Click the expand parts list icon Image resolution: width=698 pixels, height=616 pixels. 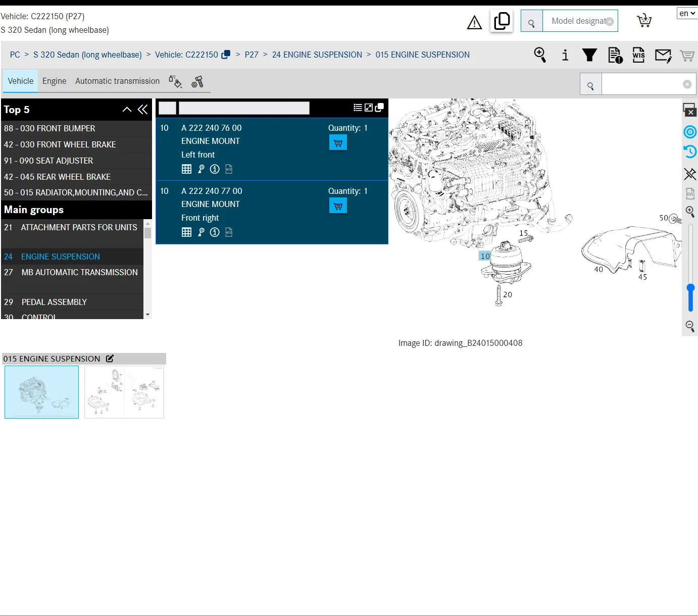pyautogui.click(x=369, y=108)
